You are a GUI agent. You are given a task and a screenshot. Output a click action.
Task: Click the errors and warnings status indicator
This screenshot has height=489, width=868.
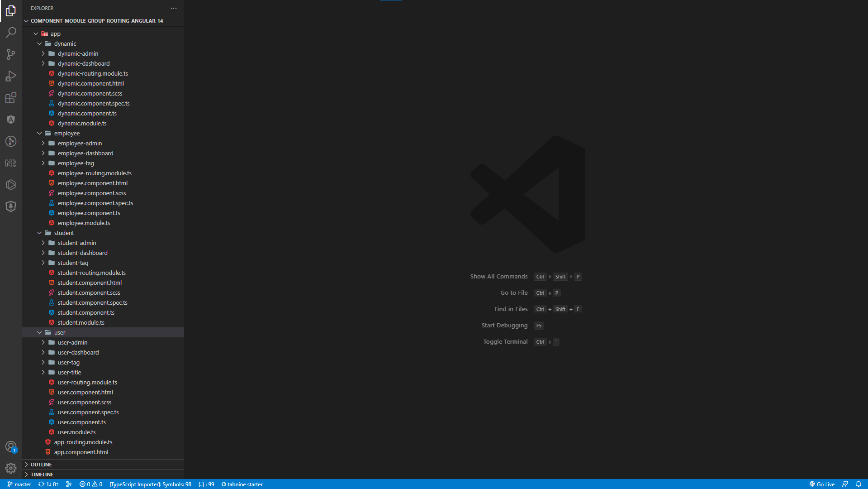pos(90,484)
